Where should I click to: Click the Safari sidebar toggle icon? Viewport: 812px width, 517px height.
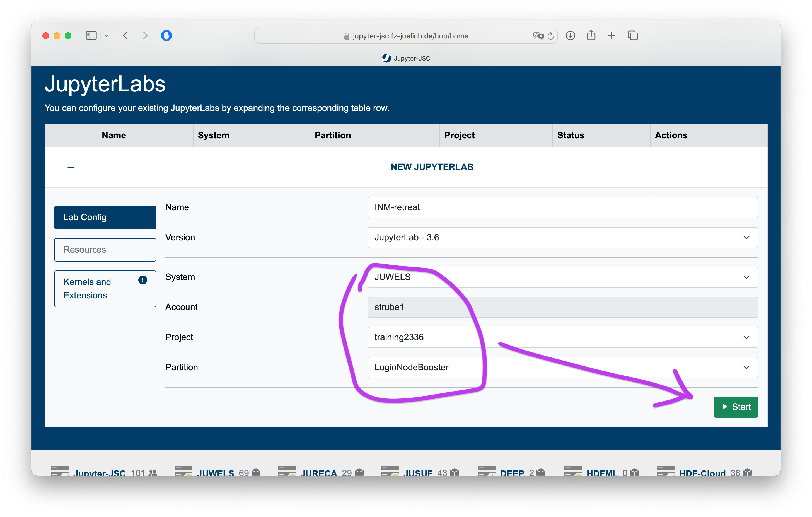pos(91,35)
